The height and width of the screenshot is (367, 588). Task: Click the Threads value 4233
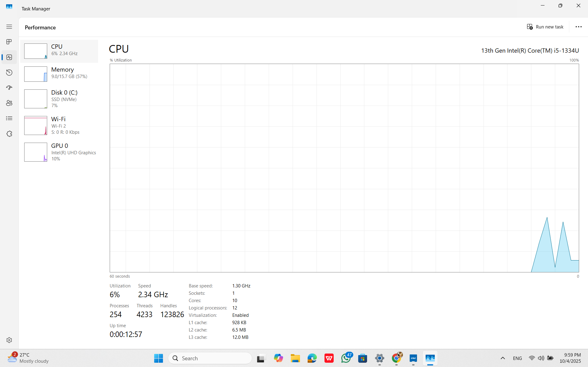pos(144,314)
